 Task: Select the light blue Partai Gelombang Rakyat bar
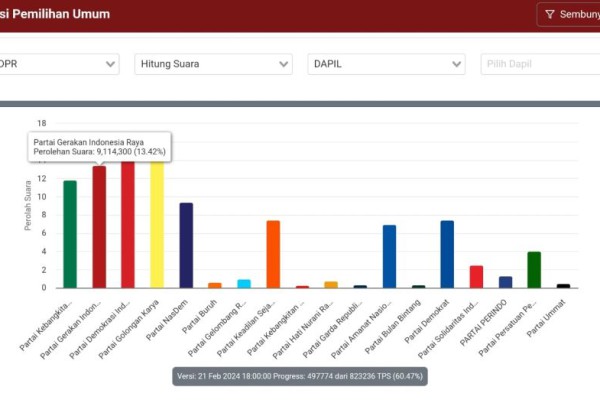(244, 284)
